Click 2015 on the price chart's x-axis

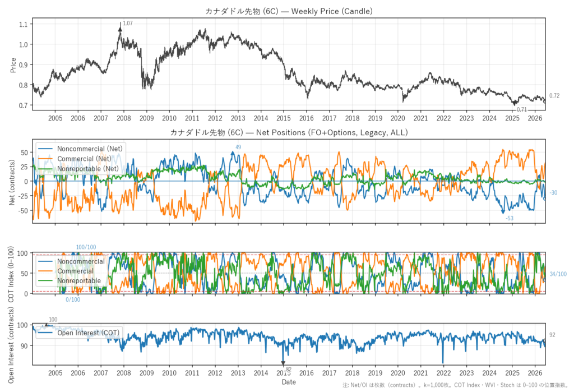tap(284, 118)
